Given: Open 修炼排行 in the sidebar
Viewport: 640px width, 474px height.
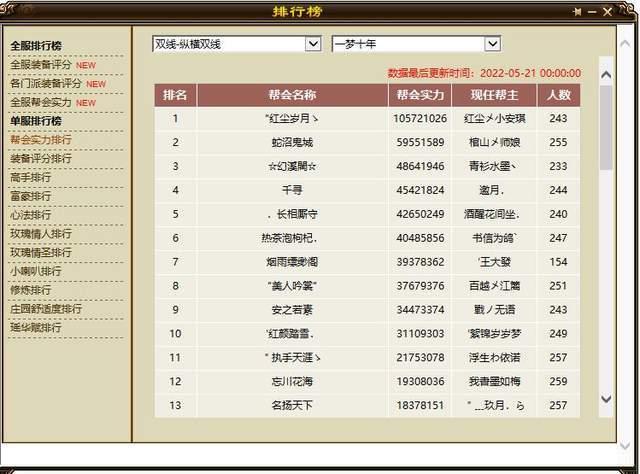Looking at the screenshot, I should point(31,290).
